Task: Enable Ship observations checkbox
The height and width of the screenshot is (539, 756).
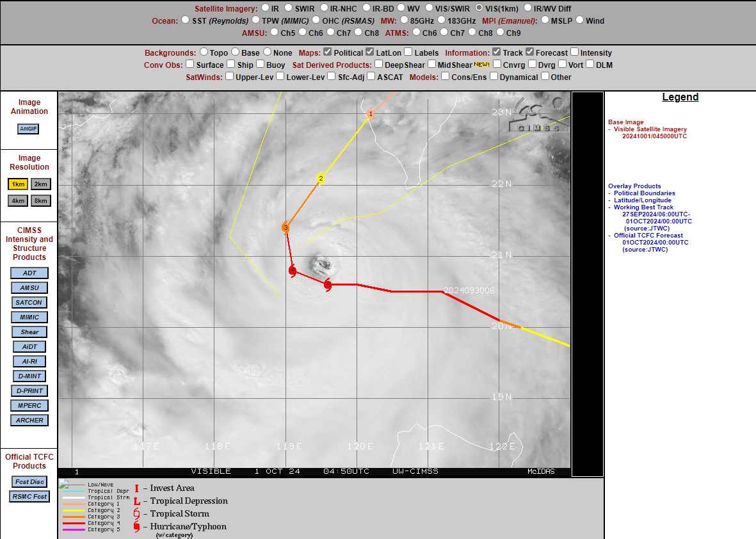Action: pos(231,63)
